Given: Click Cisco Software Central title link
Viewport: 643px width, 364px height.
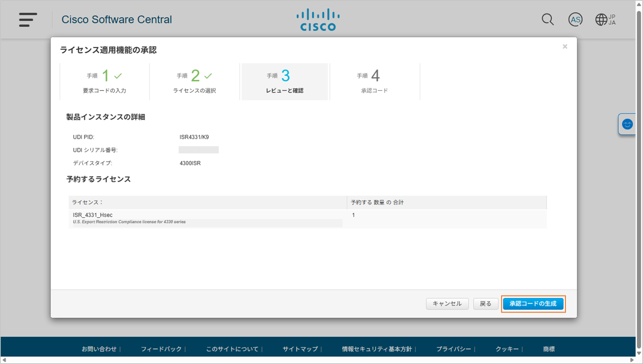Looking at the screenshot, I should coord(117,20).
